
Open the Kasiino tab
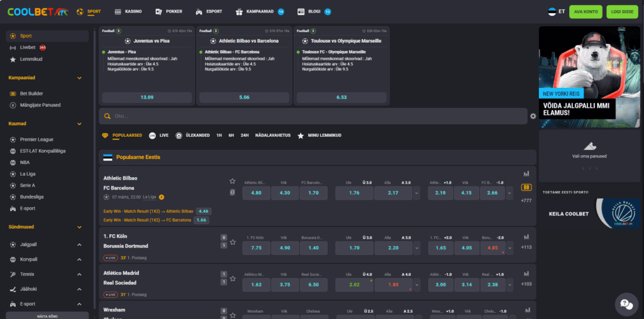pos(128,11)
